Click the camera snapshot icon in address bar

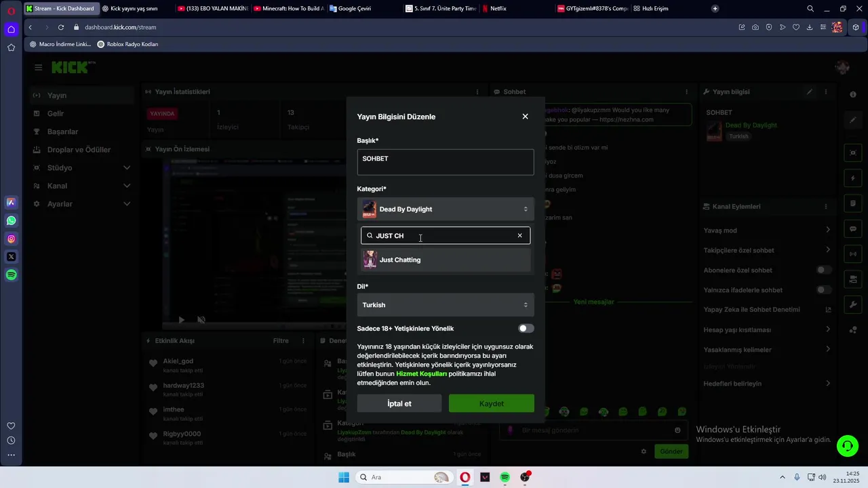755,27
